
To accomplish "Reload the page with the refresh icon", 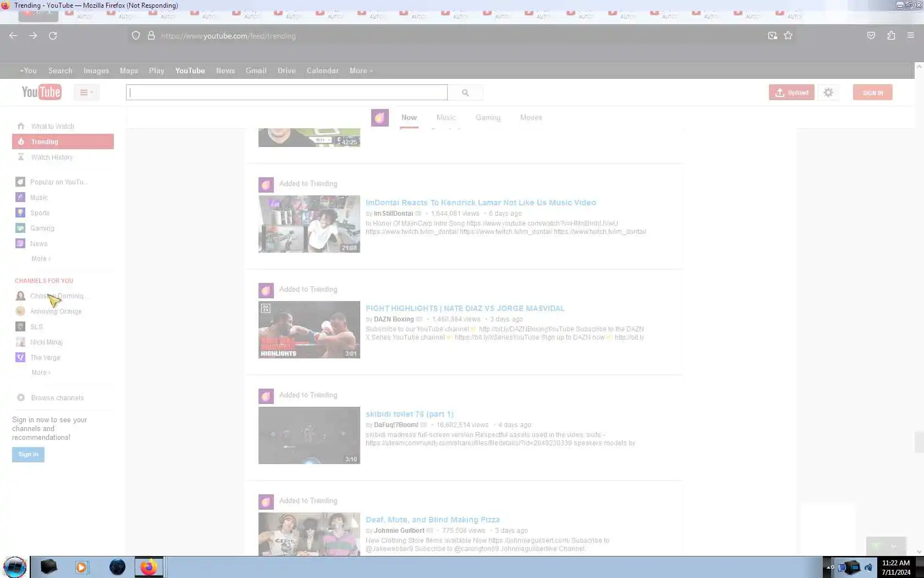I will coord(53,36).
